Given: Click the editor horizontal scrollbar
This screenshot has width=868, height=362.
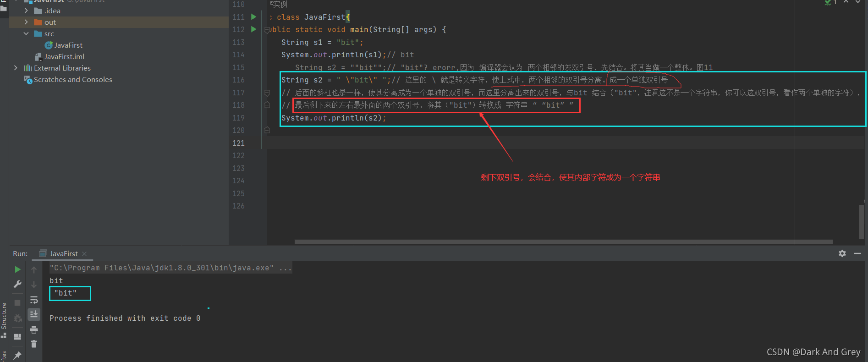Looking at the screenshot, I should pos(563,241).
